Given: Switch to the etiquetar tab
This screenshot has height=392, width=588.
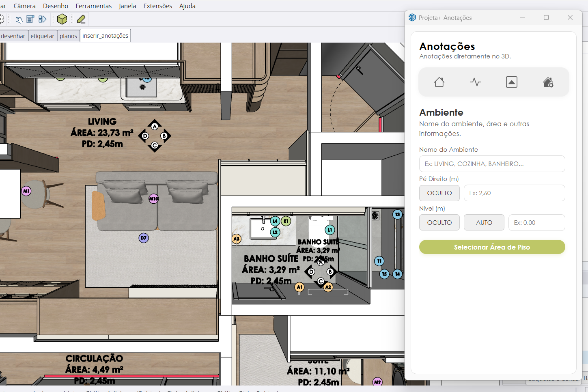Looking at the screenshot, I should (x=42, y=36).
